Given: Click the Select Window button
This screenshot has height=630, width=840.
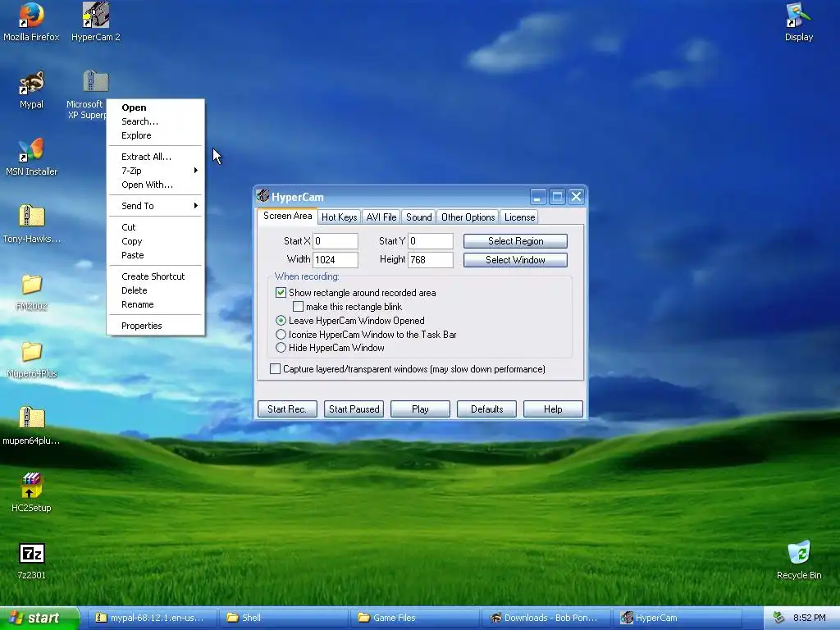Looking at the screenshot, I should click(515, 260).
